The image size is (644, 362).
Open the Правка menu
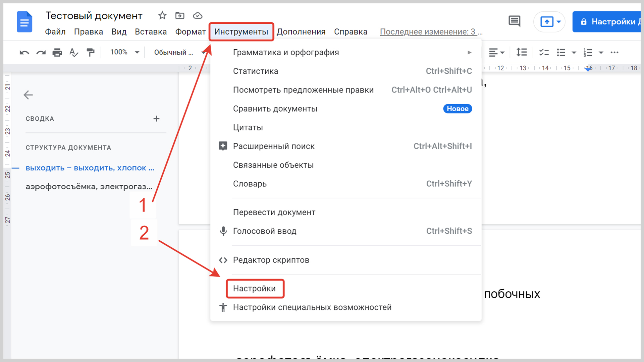click(89, 32)
